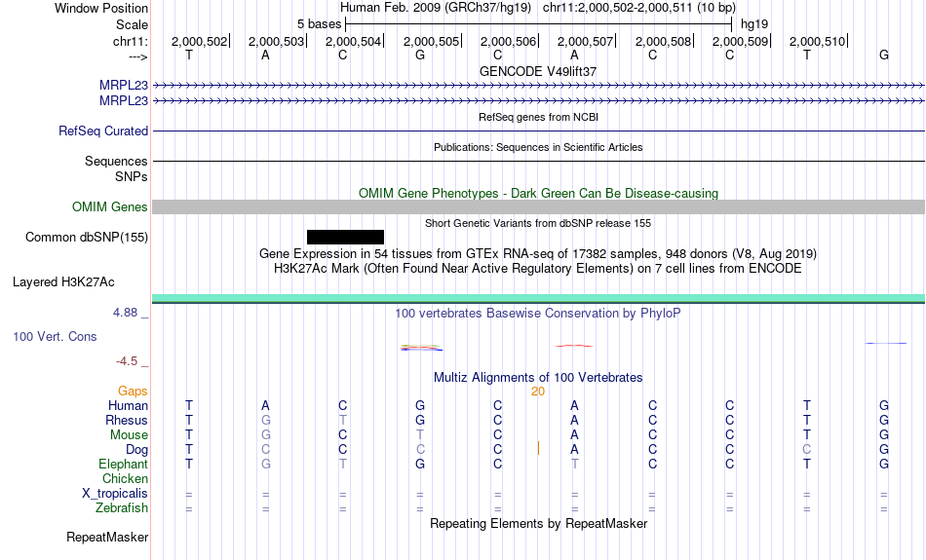The image size is (926, 560).
Task: Click Multiz Alignments of 100 Vertebrates title
Action: point(537,378)
